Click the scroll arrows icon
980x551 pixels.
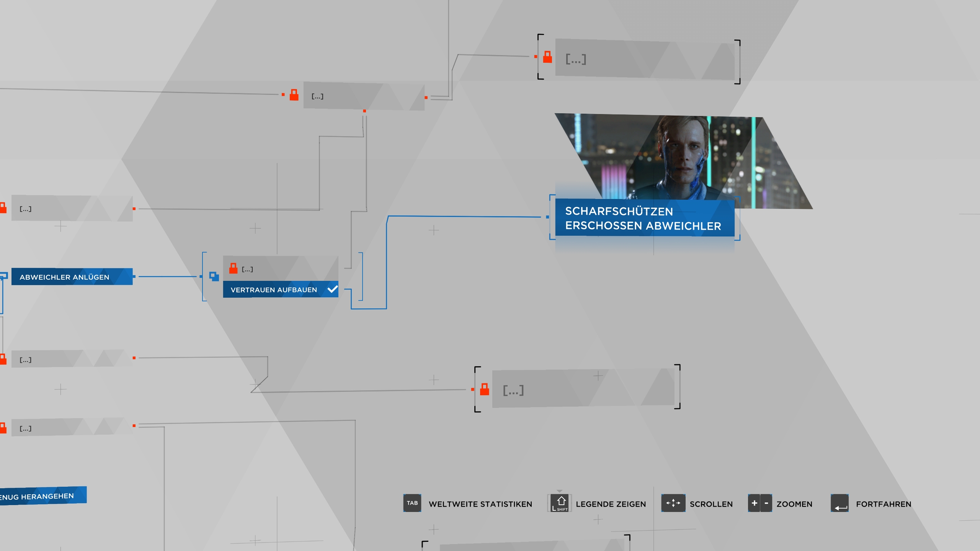(x=673, y=503)
